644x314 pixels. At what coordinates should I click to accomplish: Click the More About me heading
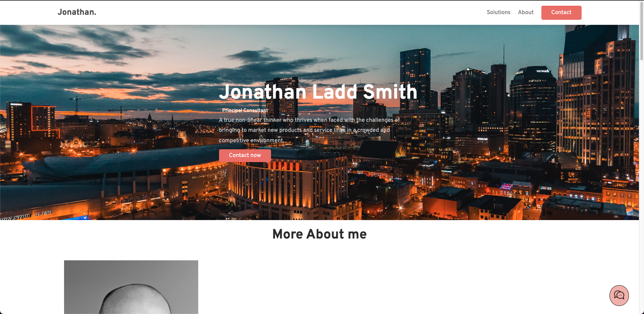(x=319, y=234)
